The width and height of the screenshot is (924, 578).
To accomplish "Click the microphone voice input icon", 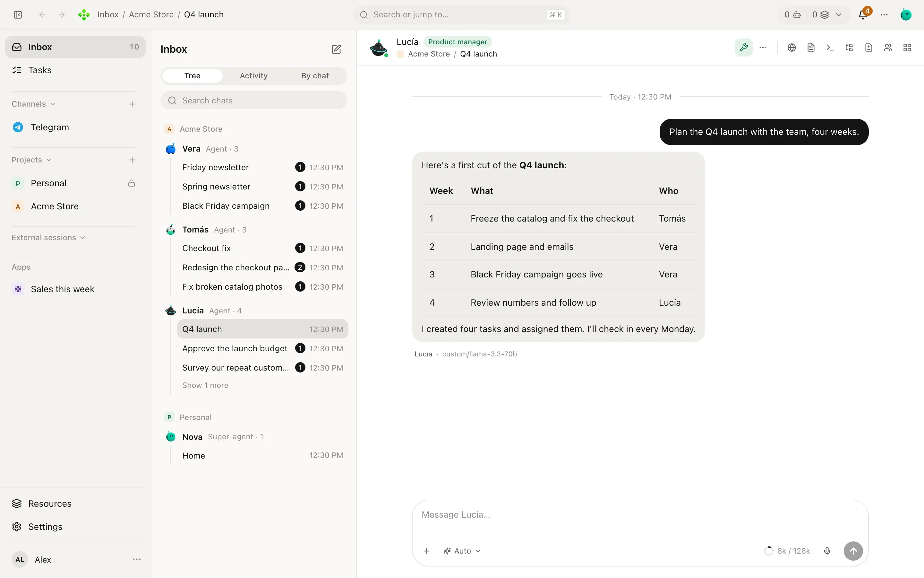I will [827, 551].
